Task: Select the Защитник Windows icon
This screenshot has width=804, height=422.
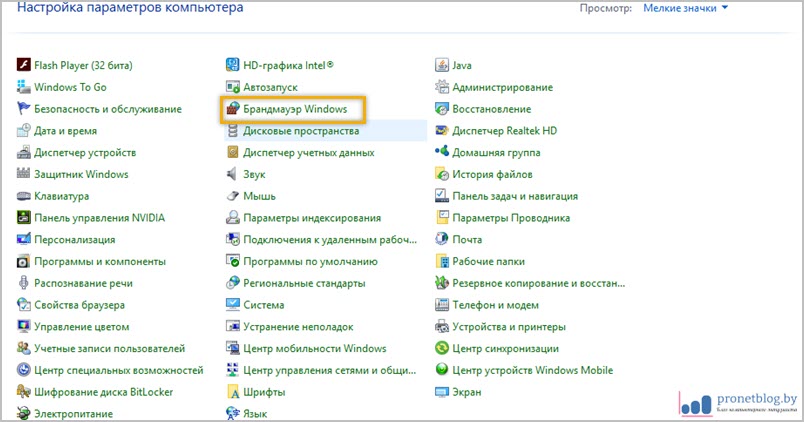Action: 24,174
